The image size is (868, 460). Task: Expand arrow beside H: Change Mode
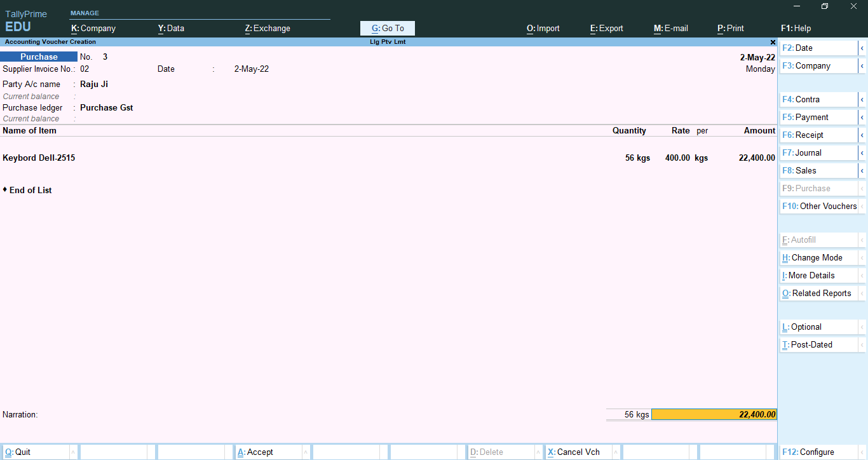click(x=862, y=257)
